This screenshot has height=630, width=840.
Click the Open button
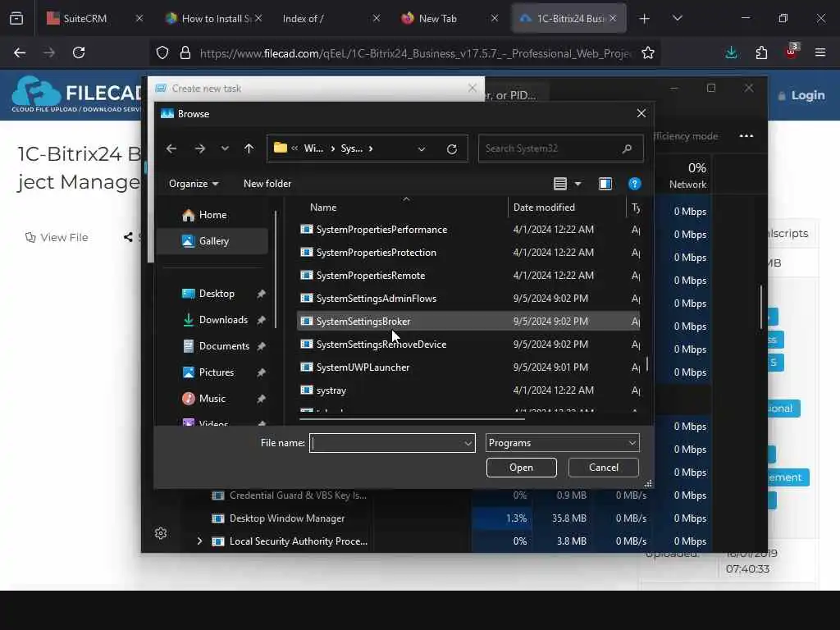pos(521,468)
